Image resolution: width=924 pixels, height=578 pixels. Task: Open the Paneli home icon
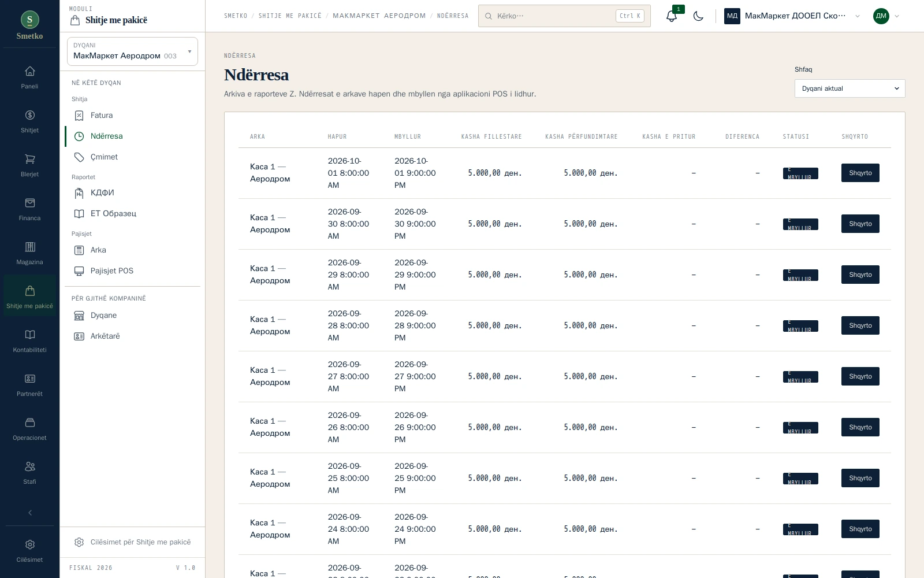[29, 78]
